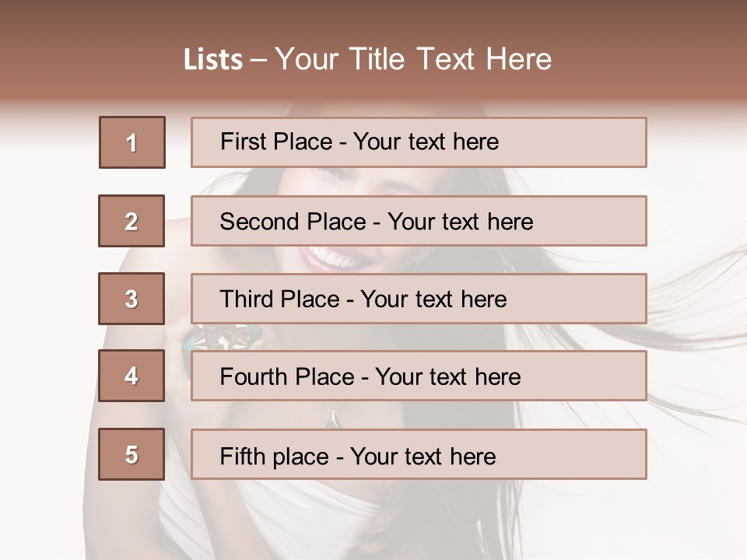Click the number 5 box
This screenshot has width=747, height=560.
click(132, 454)
